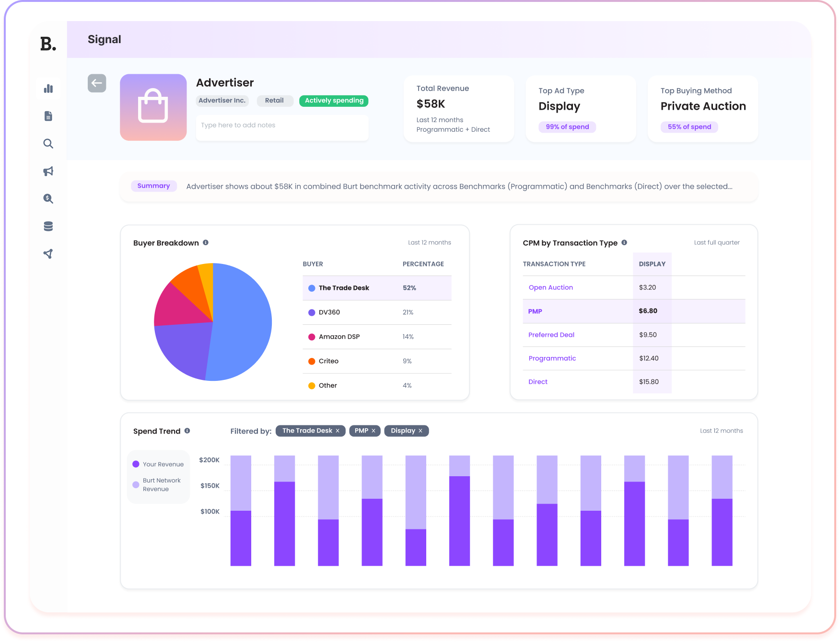Click the first bar in Spend Trend
The image size is (840, 642).
tap(241, 511)
